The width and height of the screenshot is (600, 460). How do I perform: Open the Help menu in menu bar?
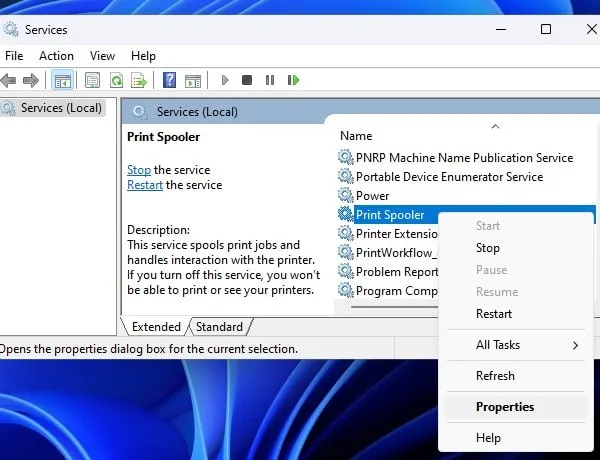pyautogui.click(x=143, y=56)
